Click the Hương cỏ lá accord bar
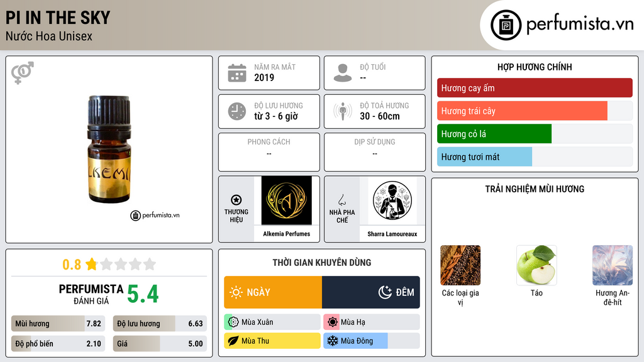Image resolution: width=644 pixels, height=362 pixels. point(535,134)
